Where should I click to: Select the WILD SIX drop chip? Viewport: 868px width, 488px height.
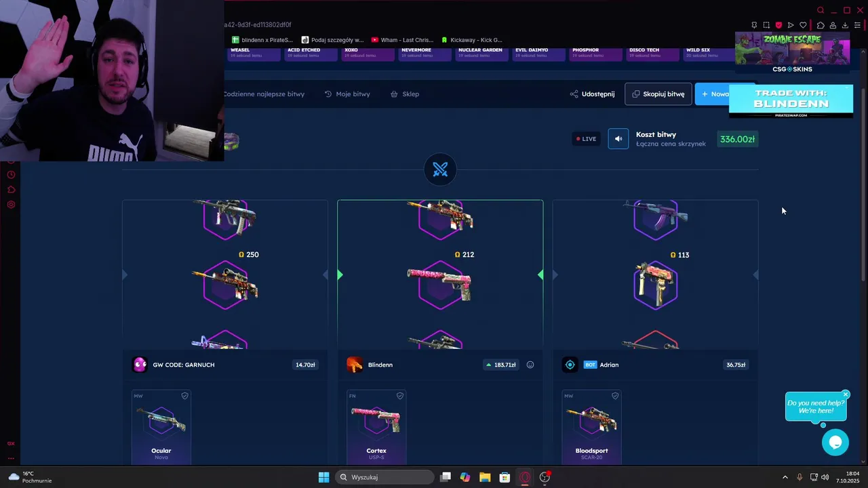click(709, 53)
